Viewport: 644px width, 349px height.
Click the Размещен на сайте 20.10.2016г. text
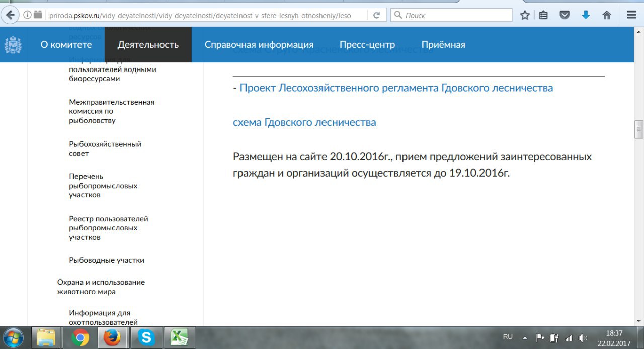click(x=312, y=157)
